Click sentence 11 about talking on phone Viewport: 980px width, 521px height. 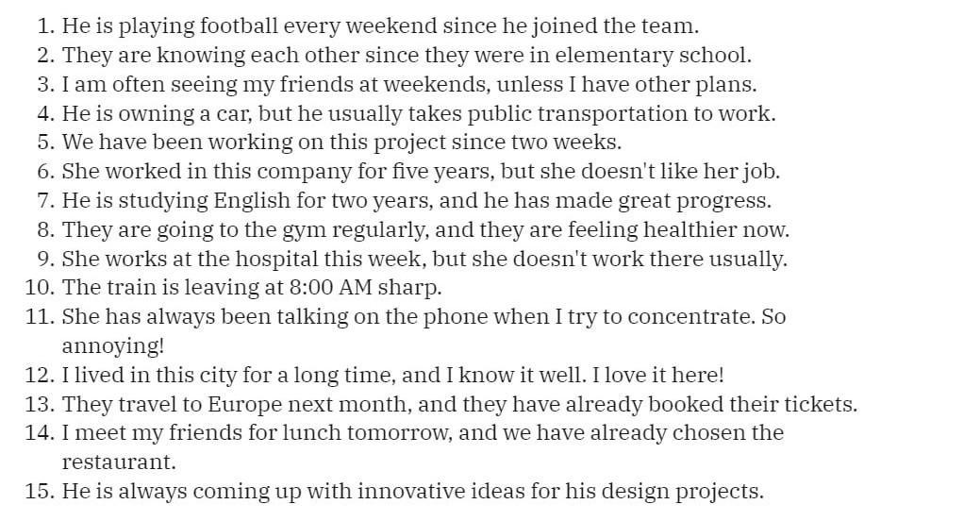point(424,330)
